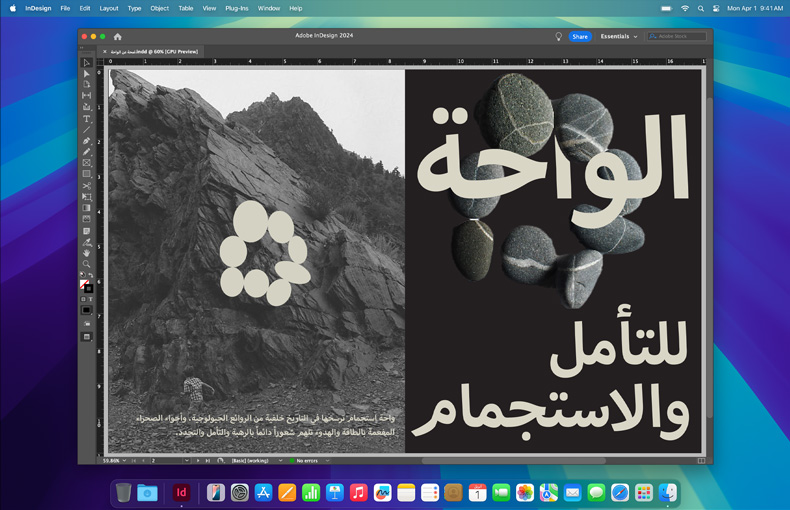Image resolution: width=790 pixels, height=510 pixels.
Task: Select the Hand tool
Action: tap(87, 253)
